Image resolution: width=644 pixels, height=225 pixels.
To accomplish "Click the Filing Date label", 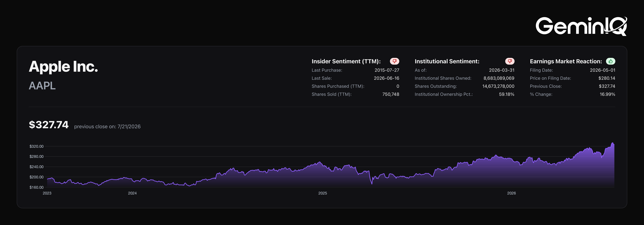I will click(541, 70).
